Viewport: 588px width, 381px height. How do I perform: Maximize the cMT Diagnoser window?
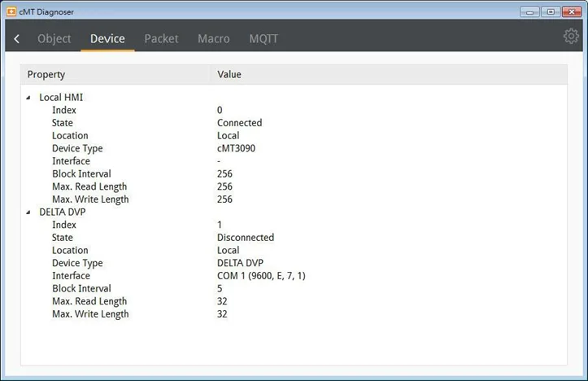551,12
